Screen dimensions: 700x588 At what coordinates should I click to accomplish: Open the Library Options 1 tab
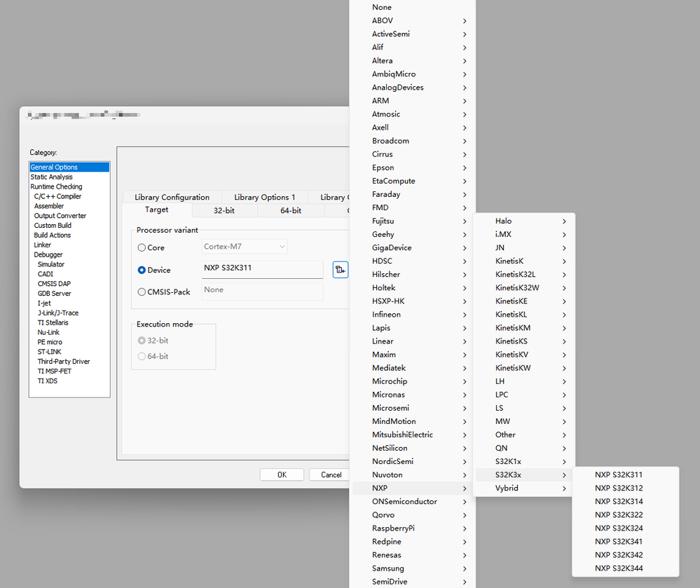pos(264,197)
